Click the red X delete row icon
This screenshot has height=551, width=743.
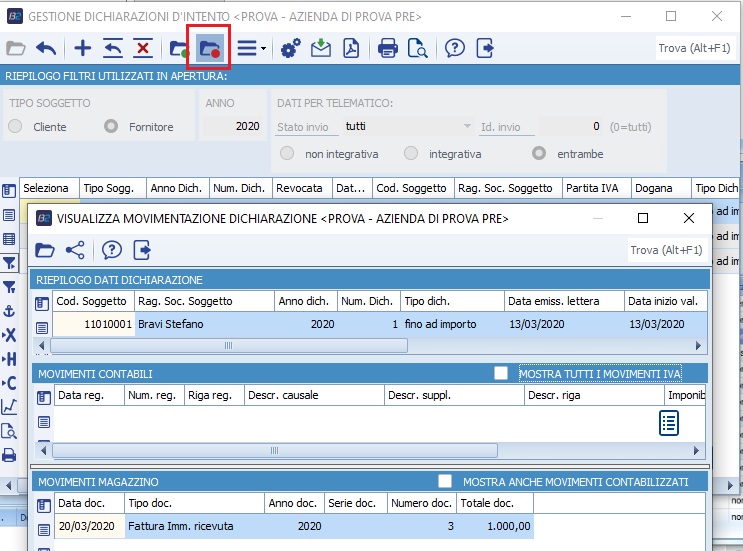click(143, 48)
